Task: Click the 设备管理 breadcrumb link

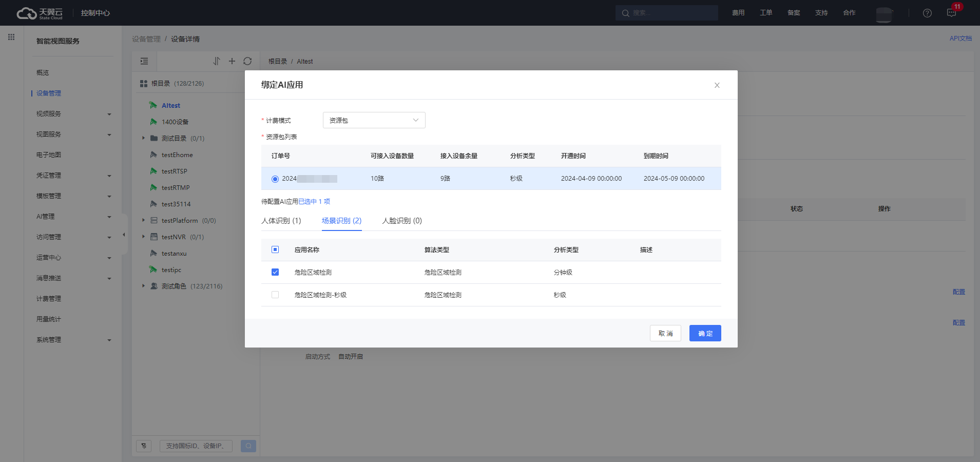Action: (x=146, y=39)
